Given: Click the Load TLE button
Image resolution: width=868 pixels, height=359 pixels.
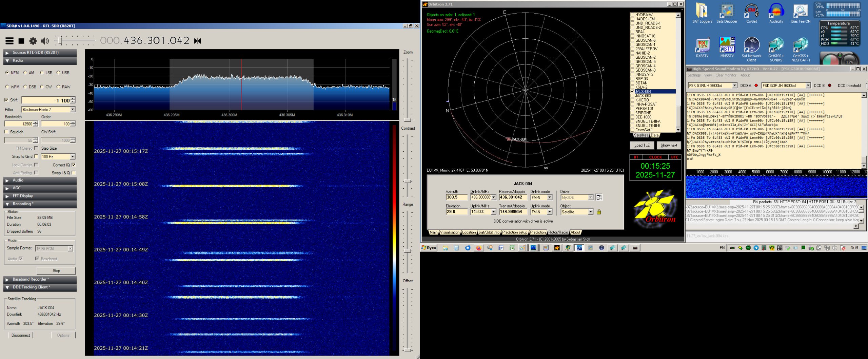Looking at the screenshot, I should click(642, 146).
